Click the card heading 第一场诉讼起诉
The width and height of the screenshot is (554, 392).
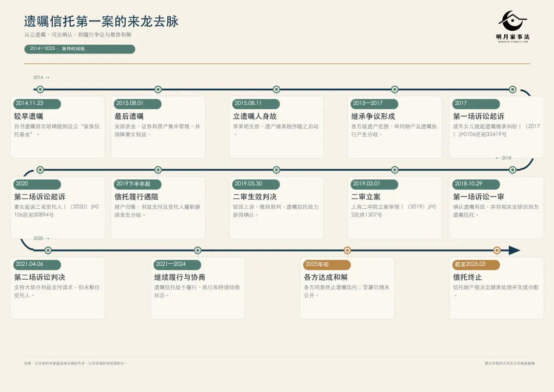click(x=479, y=116)
